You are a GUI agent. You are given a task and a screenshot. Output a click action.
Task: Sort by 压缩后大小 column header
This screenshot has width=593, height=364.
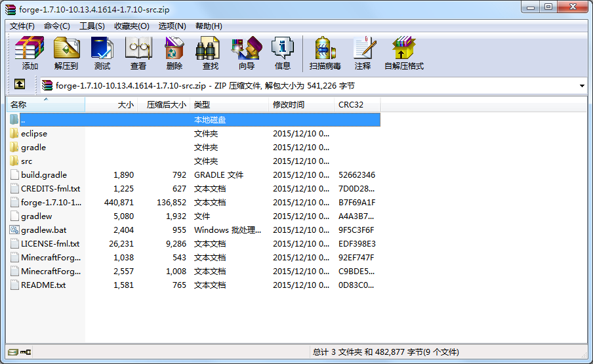(x=163, y=105)
